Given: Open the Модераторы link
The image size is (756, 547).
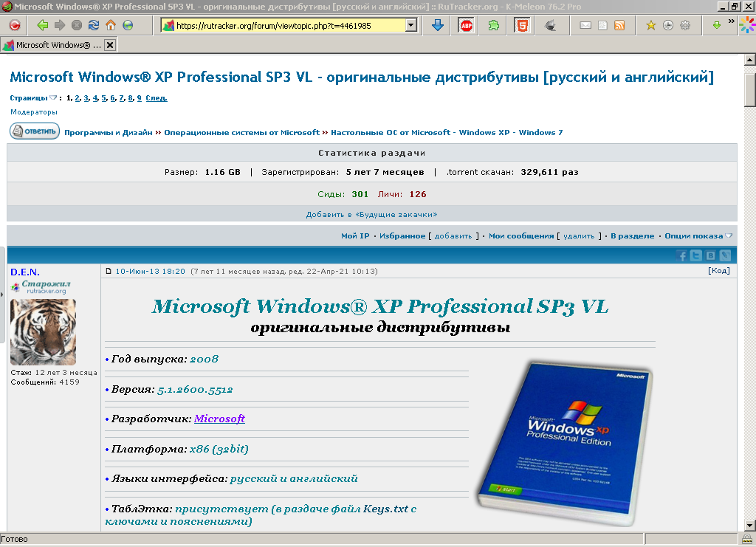Looking at the screenshot, I should 34,111.
